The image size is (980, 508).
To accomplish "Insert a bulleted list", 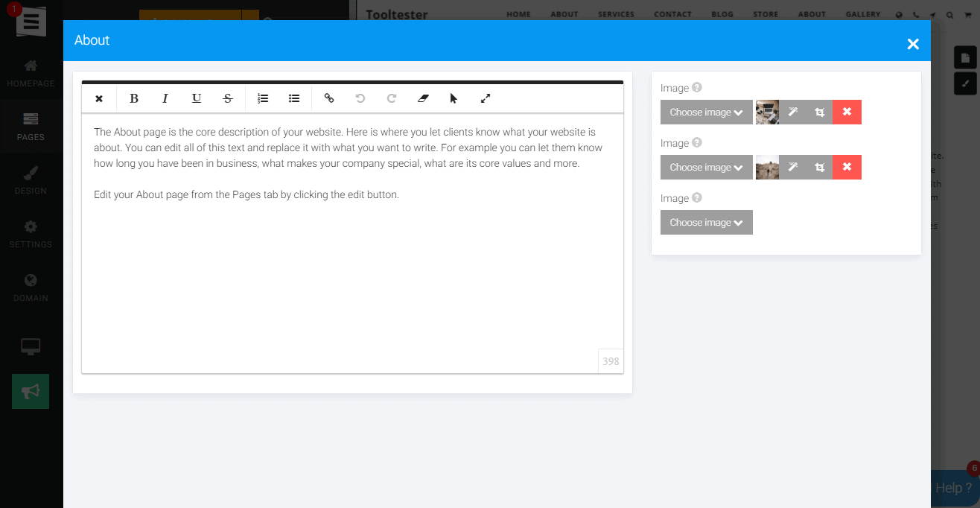I will click(294, 98).
